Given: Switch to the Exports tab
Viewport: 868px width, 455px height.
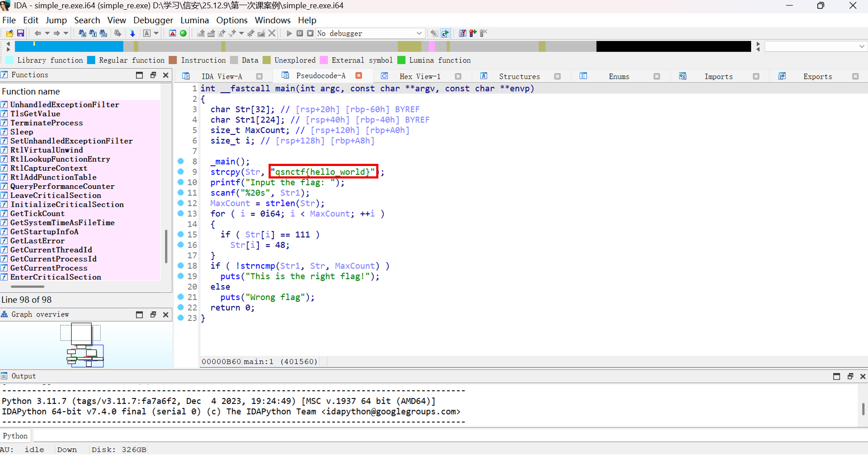Looking at the screenshot, I should [x=818, y=76].
